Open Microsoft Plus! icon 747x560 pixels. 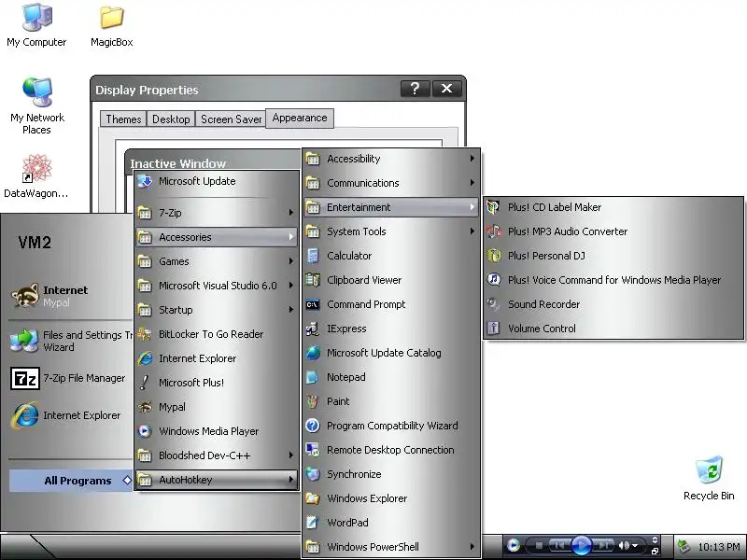click(145, 383)
